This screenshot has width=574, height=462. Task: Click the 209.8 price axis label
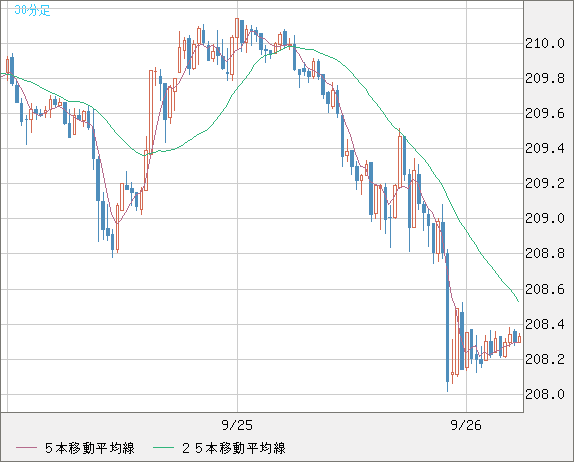pos(545,78)
